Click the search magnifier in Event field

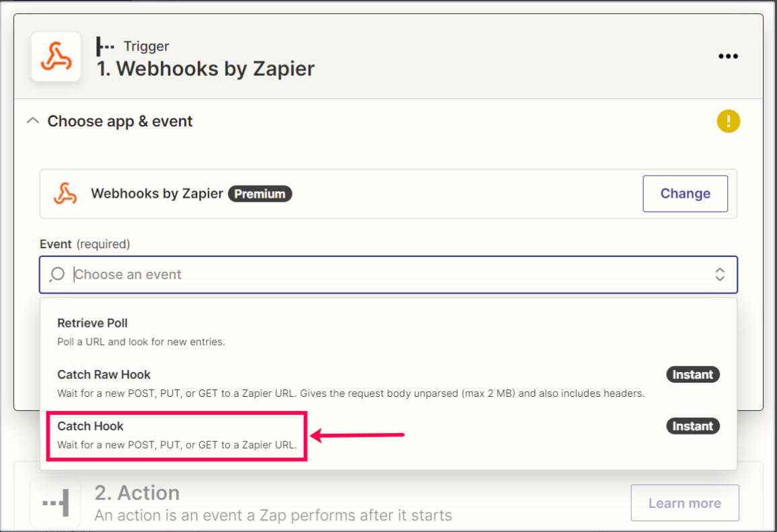click(57, 274)
